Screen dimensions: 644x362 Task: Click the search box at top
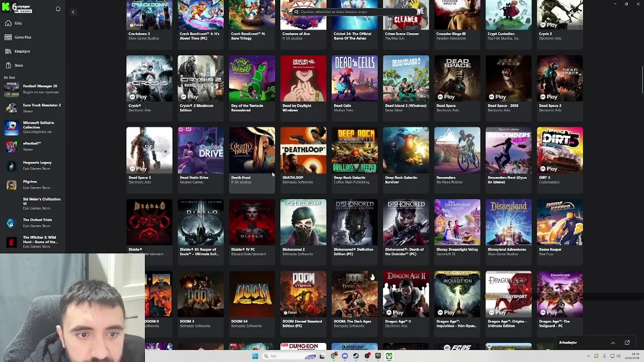pos(355,12)
